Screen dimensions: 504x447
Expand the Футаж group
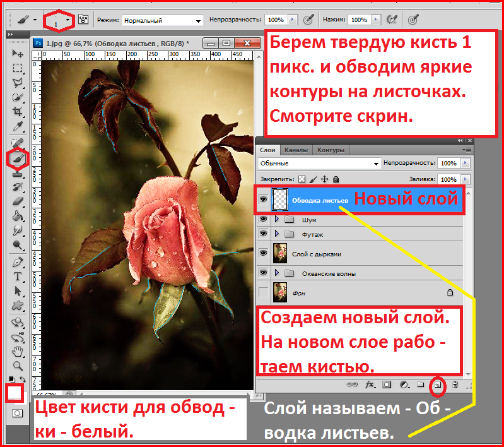(277, 234)
